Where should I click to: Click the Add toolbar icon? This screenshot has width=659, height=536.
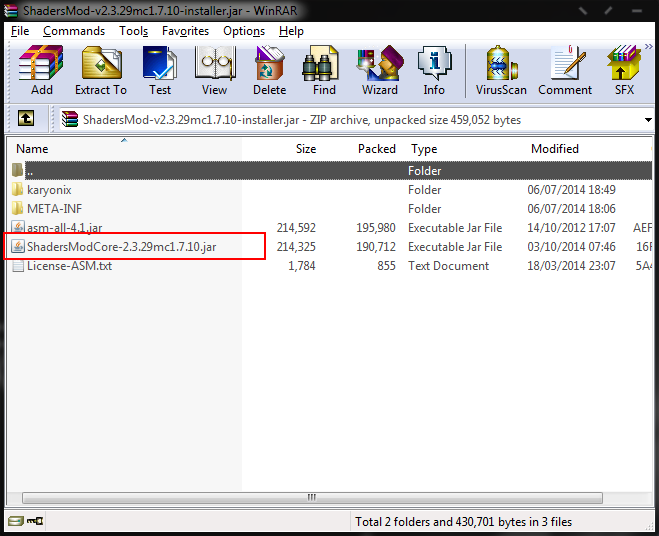tap(41, 70)
